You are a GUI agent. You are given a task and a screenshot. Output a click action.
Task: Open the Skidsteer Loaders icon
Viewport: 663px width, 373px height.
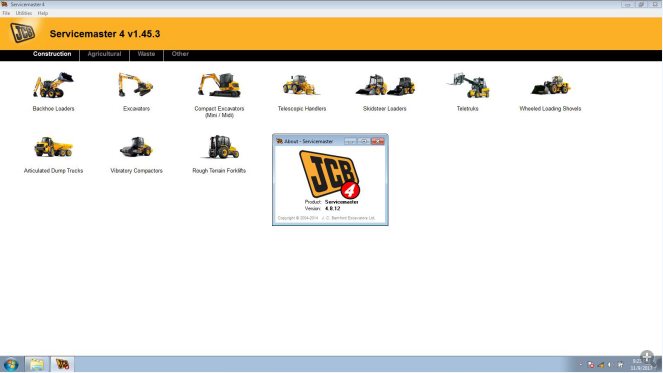[385, 85]
